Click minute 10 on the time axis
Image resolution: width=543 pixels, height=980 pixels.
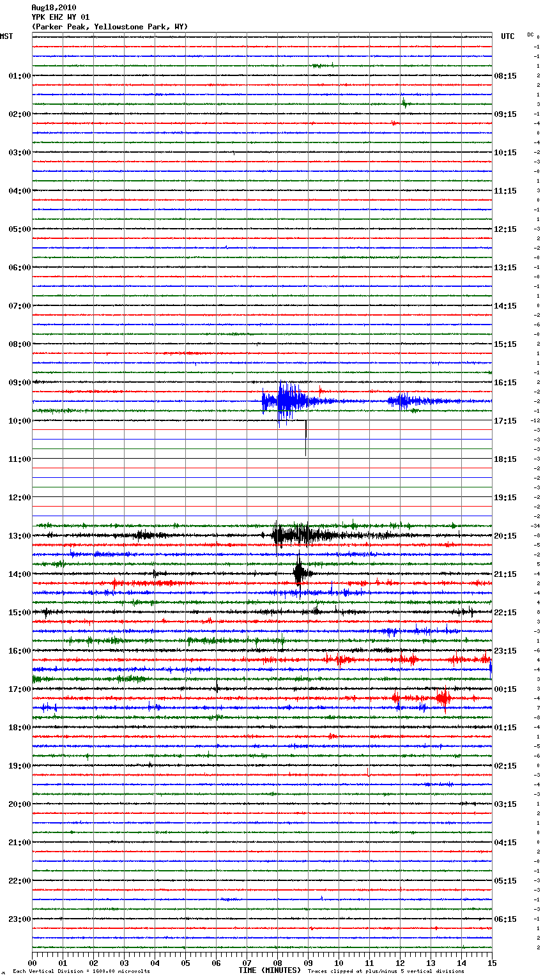pos(339,963)
